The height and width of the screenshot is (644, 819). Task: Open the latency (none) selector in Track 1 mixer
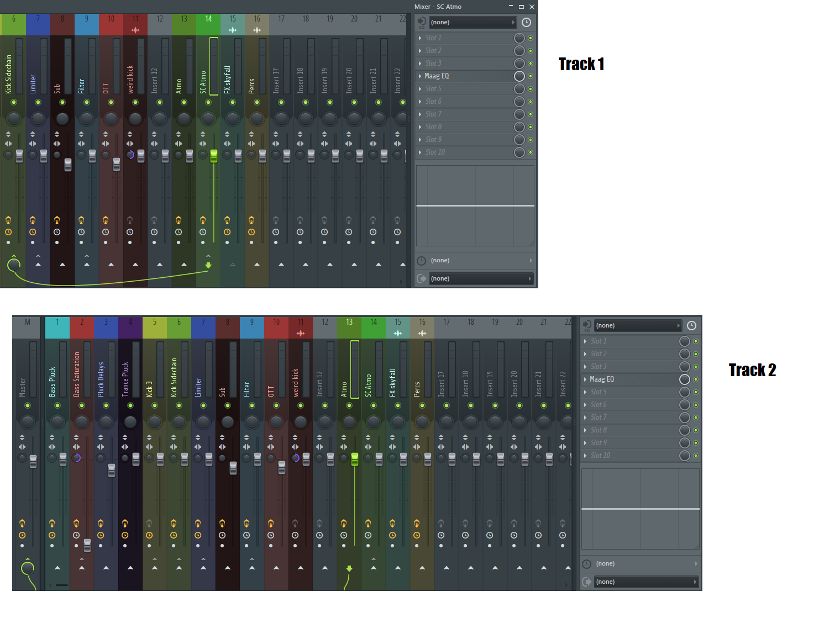481,260
